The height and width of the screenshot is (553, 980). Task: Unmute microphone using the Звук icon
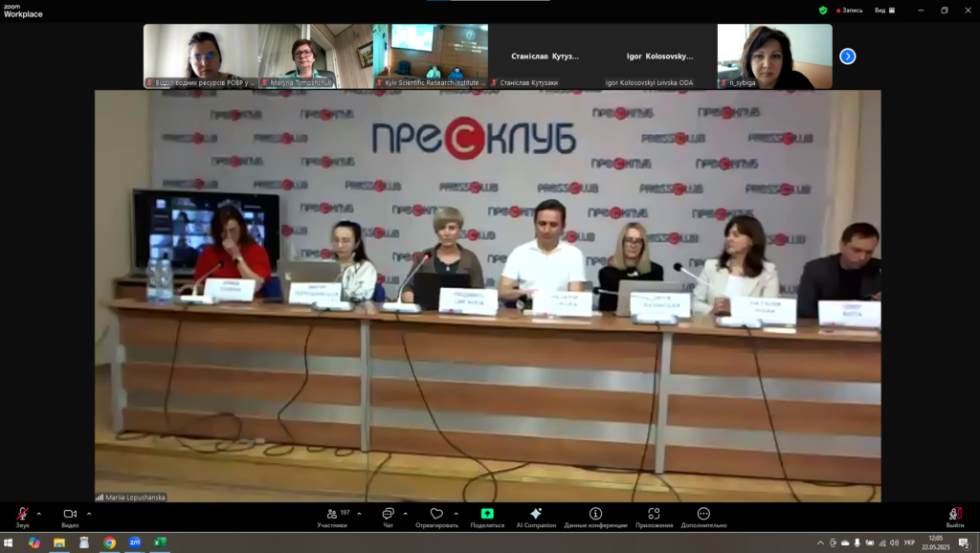tap(23, 517)
